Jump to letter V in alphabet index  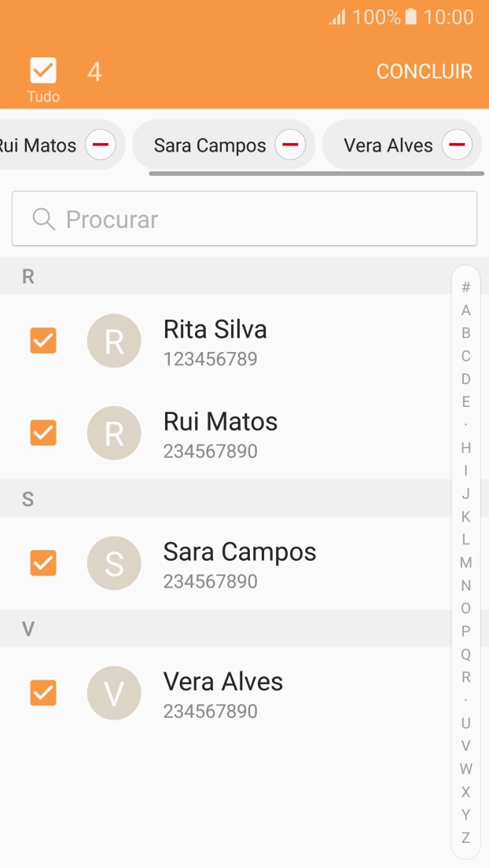pyautogui.click(x=465, y=745)
